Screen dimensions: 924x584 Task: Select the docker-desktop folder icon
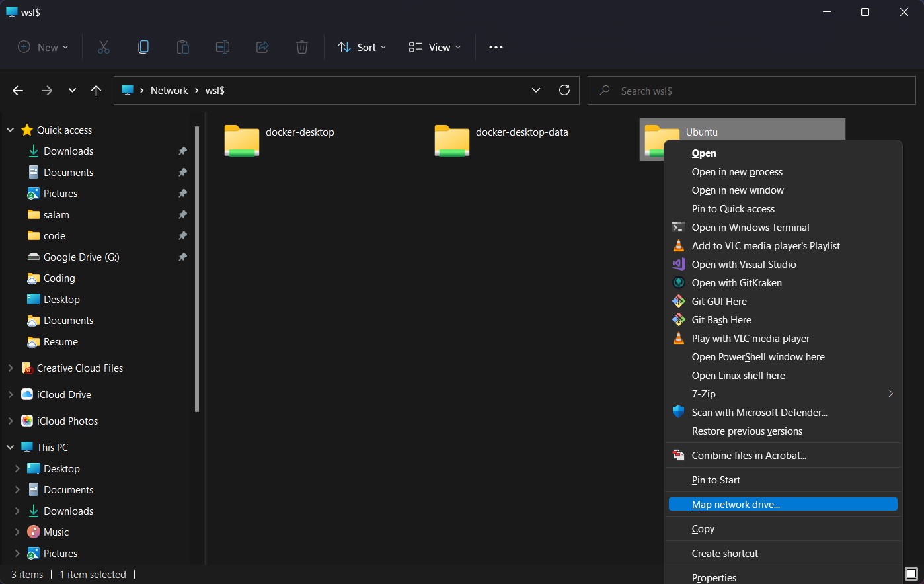[242, 141]
